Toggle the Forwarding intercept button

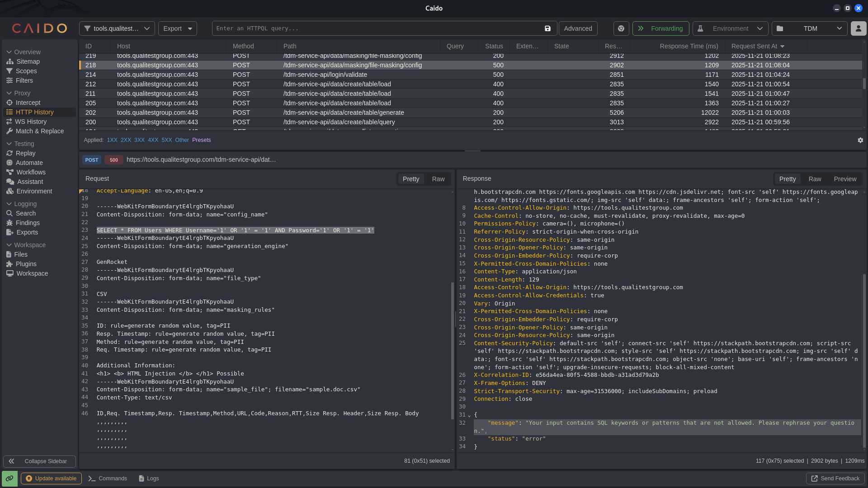click(660, 28)
